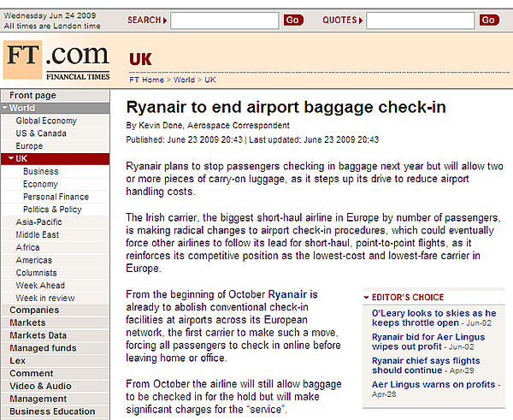Click the Go button next to Search
This screenshot has width=513, height=420.
pyautogui.click(x=293, y=21)
